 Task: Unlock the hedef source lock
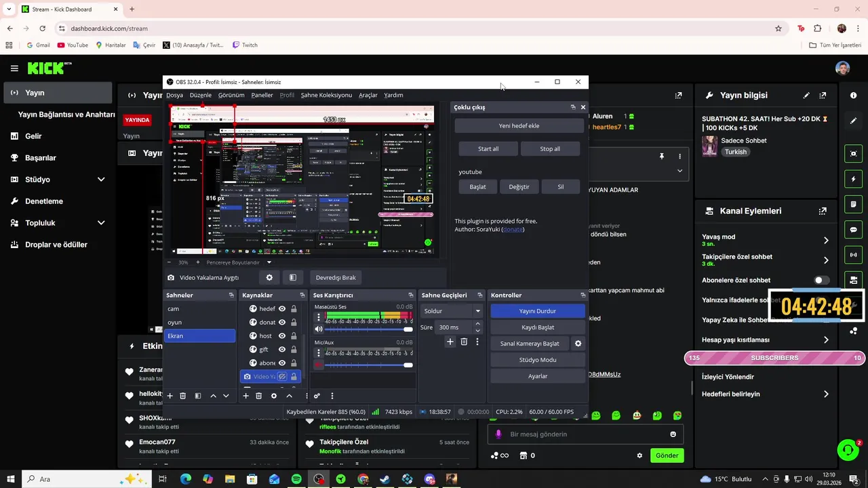tap(294, 309)
